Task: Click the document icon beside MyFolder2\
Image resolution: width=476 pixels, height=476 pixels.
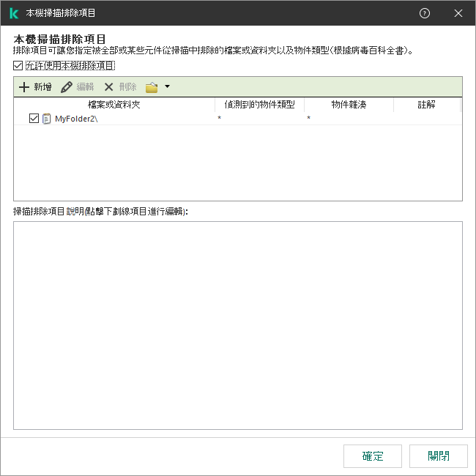Action: tap(47, 119)
